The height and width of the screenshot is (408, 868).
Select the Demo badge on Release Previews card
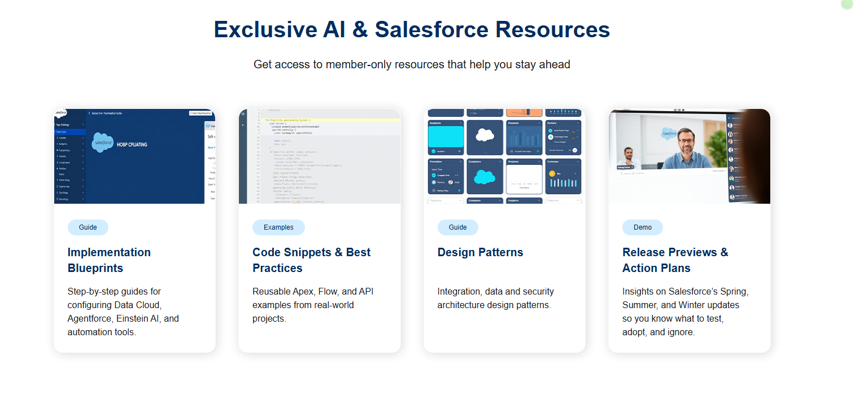click(642, 227)
